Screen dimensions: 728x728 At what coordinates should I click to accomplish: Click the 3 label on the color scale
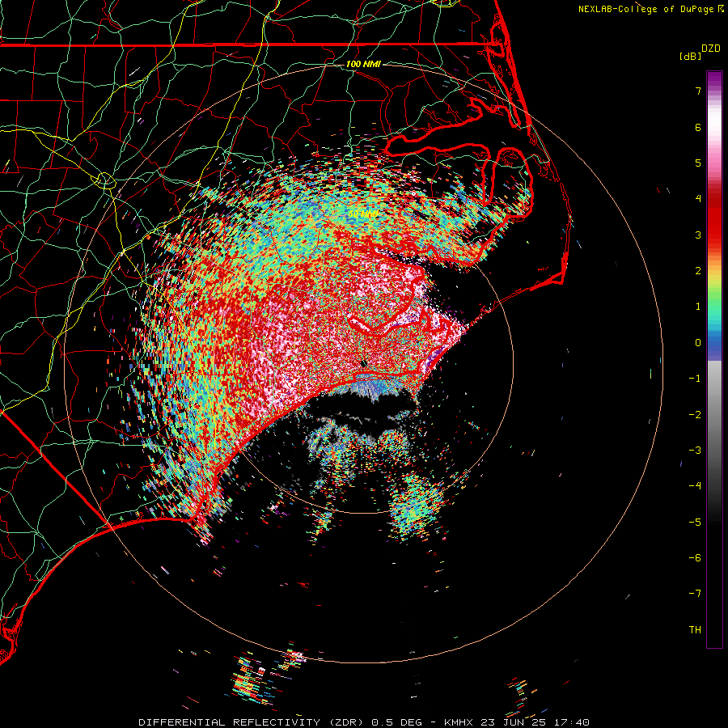(698, 235)
